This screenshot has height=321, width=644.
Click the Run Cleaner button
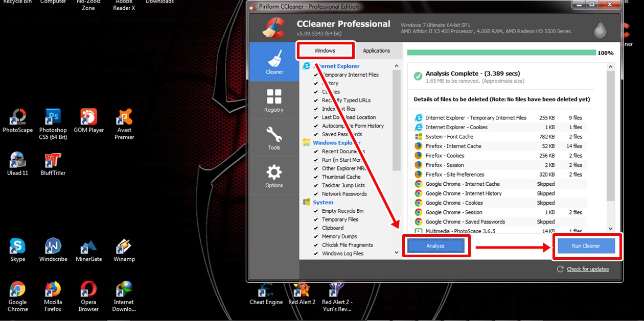(x=586, y=246)
